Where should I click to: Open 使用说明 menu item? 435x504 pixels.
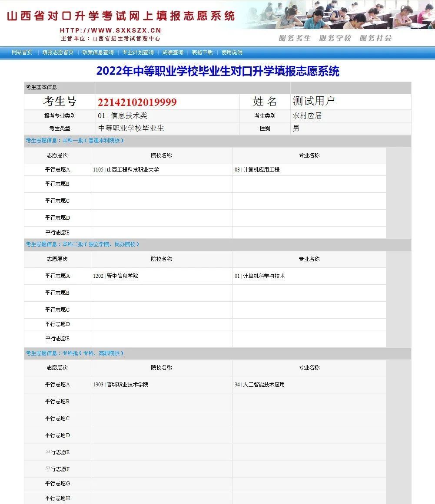coord(232,53)
